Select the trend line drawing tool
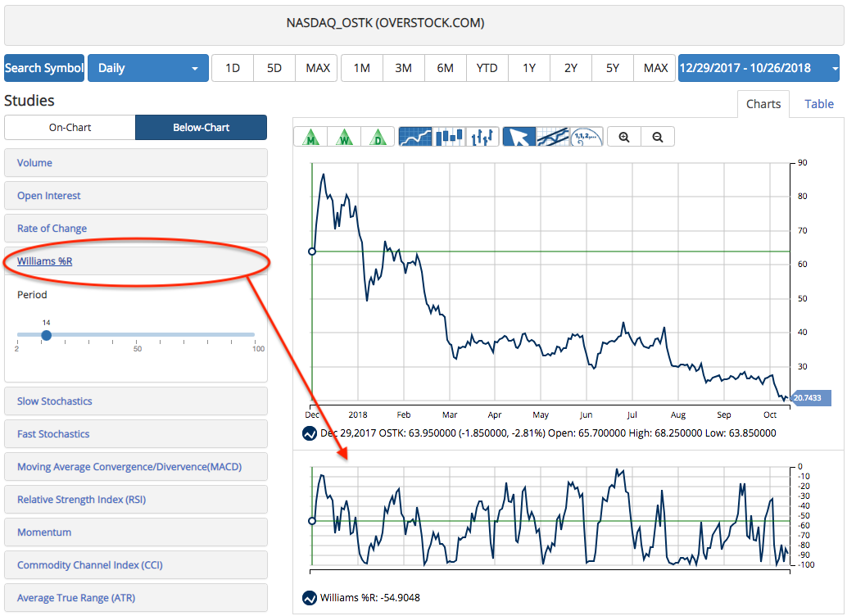The image size is (847, 616). [x=553, y=137]
